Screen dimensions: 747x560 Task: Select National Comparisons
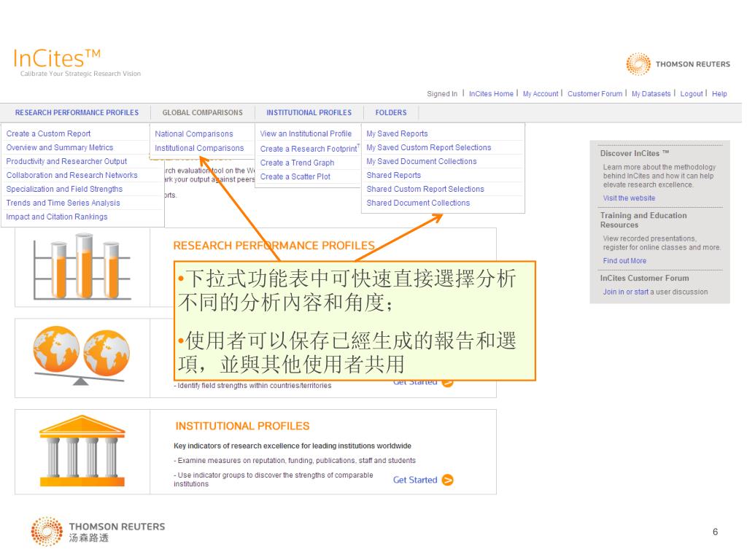[x=194, y=134]
